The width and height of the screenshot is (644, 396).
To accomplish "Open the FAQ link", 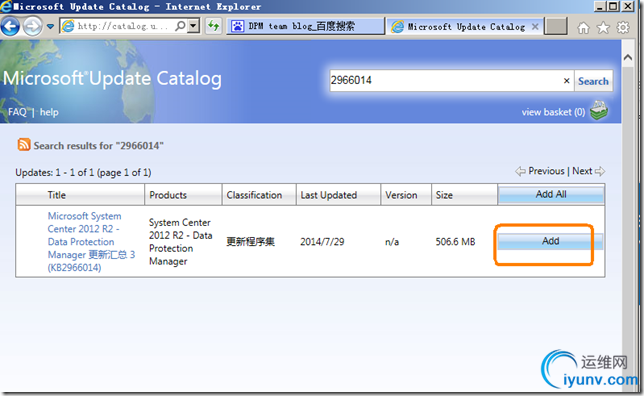I will pos(17,112).
